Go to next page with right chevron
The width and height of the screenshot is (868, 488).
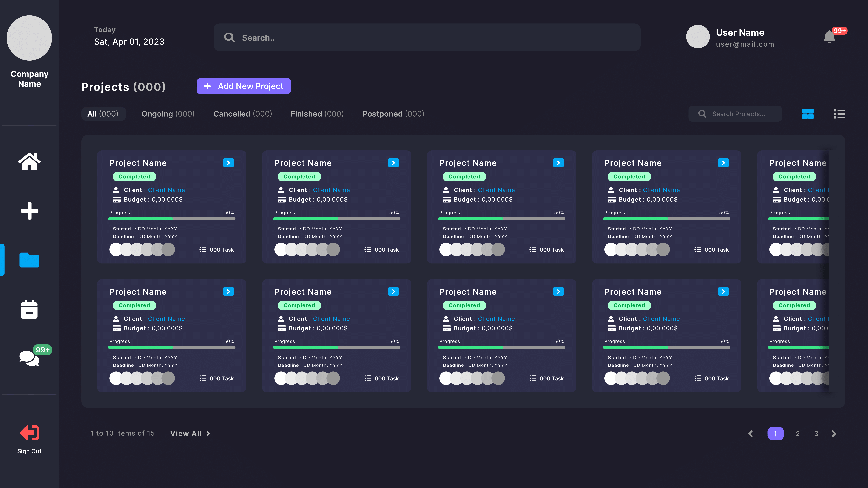tap(834, 434)
